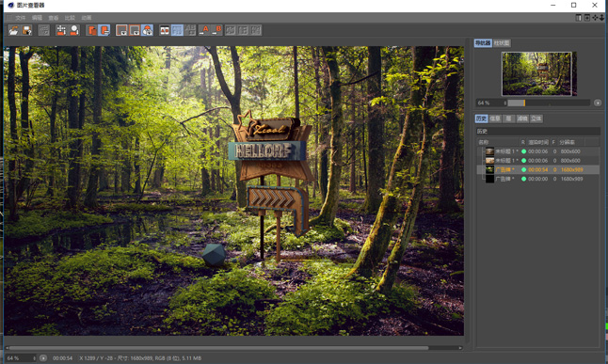Click the right arrow of the horizontal scrollbar
The width and height of the screenshot is (608, 364).
[460, 348]
